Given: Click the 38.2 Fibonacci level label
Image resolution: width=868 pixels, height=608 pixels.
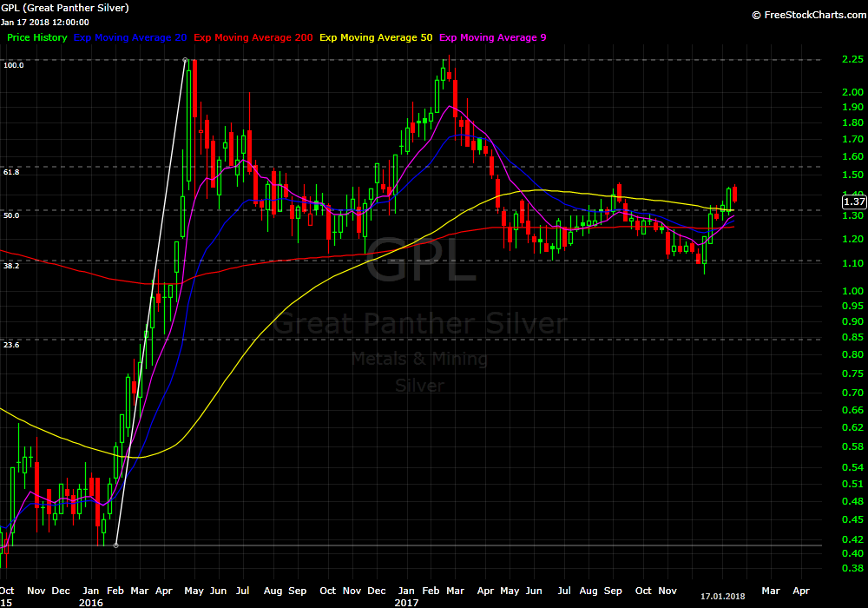Looking at the screenshot, I should [x=11, y=266].
